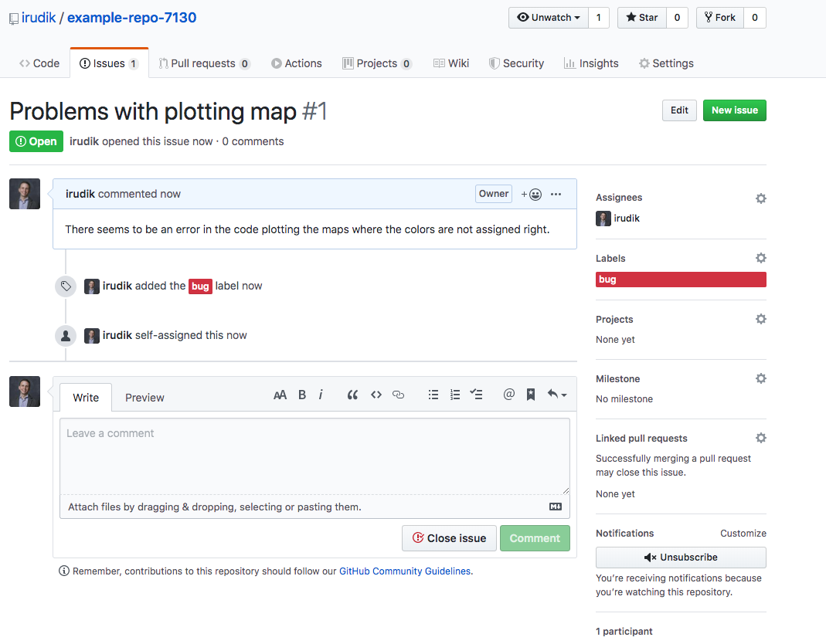Screen dimensions: 826x644
Task: Insert code with the code icon
Action: click(376, 395)
